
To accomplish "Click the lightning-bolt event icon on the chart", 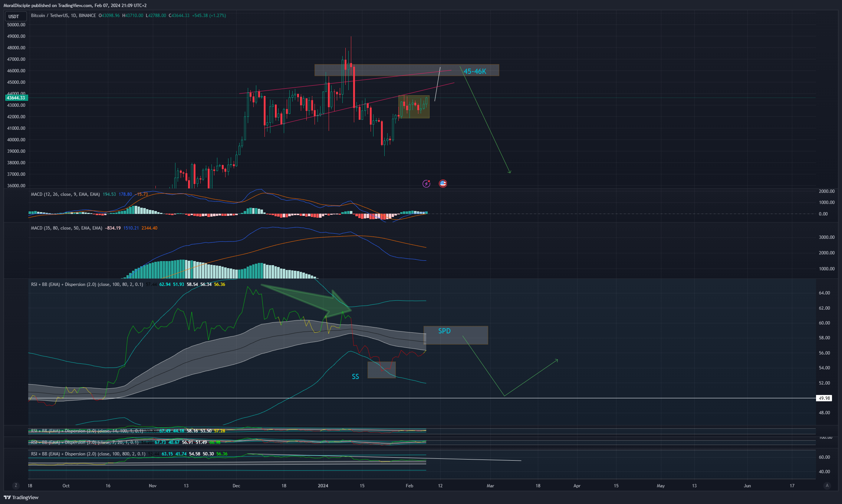I will [426, 184].
